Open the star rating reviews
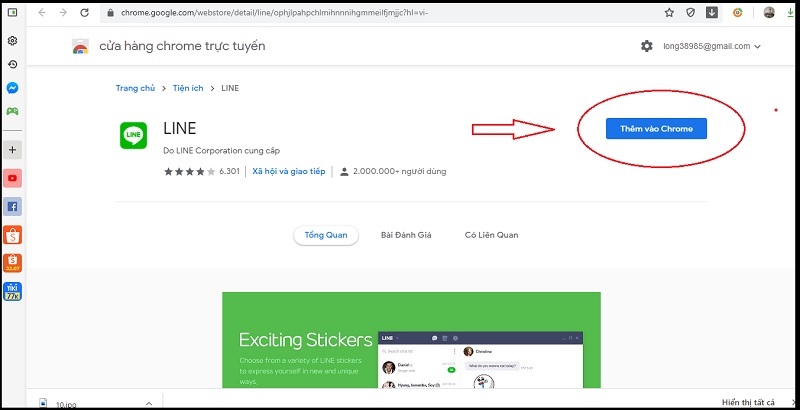 click(189, 171)
